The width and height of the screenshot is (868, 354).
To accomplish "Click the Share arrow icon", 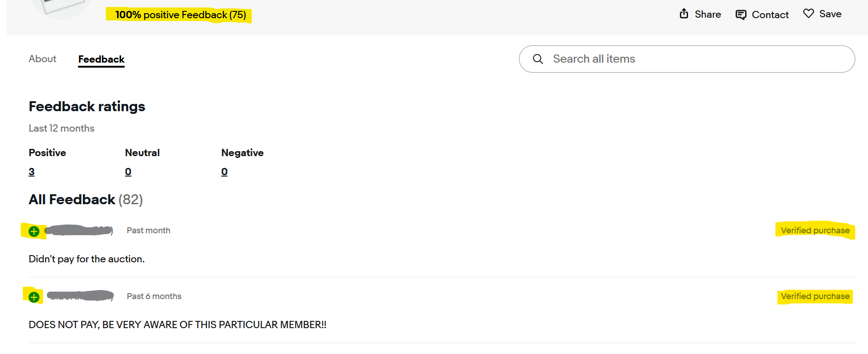I will pyautogui.click(x=684, y=14).
